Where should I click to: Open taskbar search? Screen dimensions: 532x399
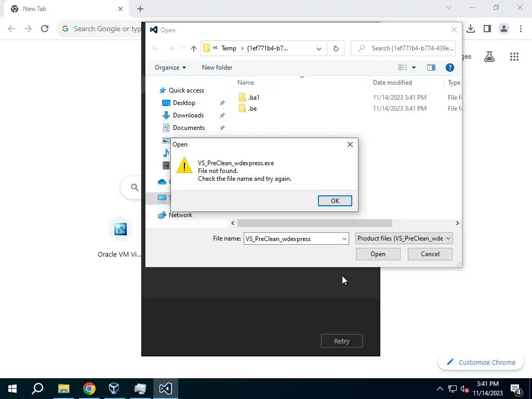[37, 389]
